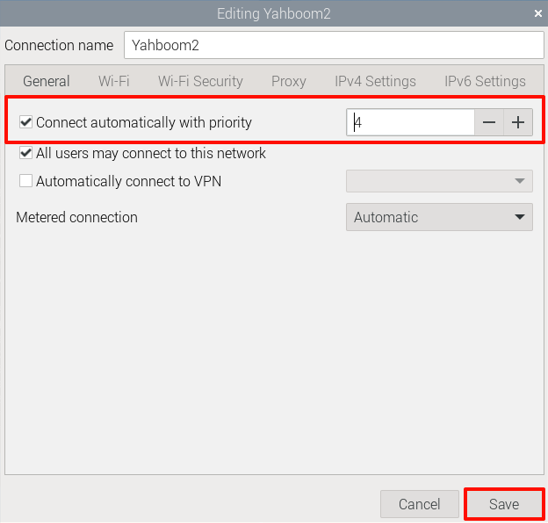The image size is (548, 523).
Task: Switch to IPv6 Settings tab
Action: pos(485,81)
